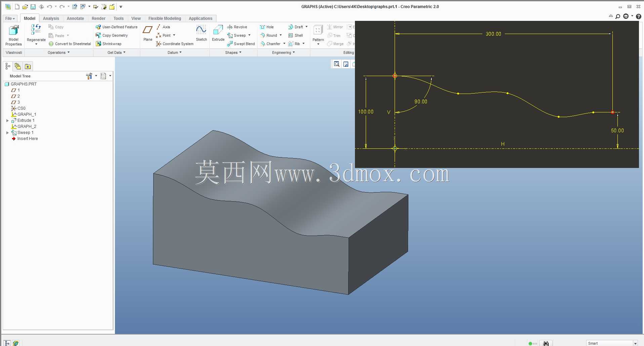The image size is (644, 346).
Task: Switch to the Annotate tab
Action: [75, 19]
